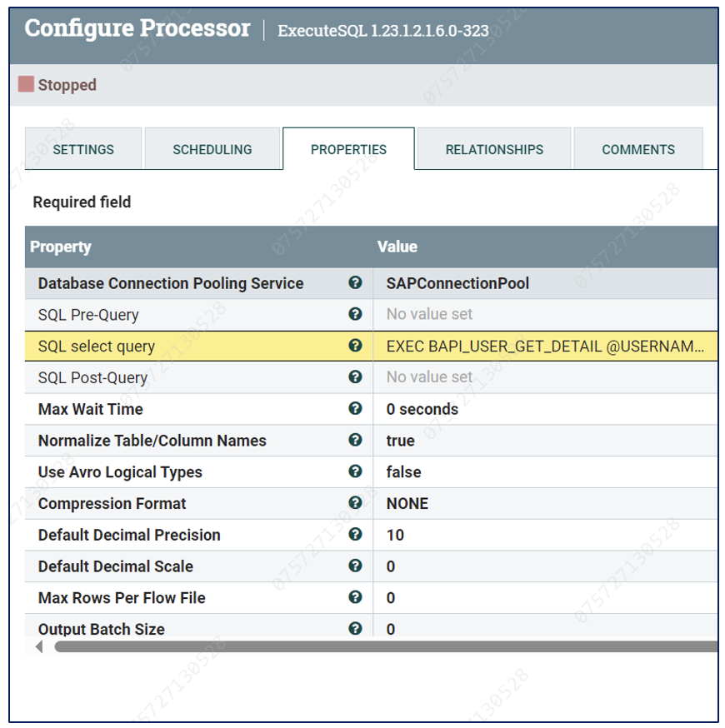Open the Comments tab
725x728 pixels.
pos(638,149)
